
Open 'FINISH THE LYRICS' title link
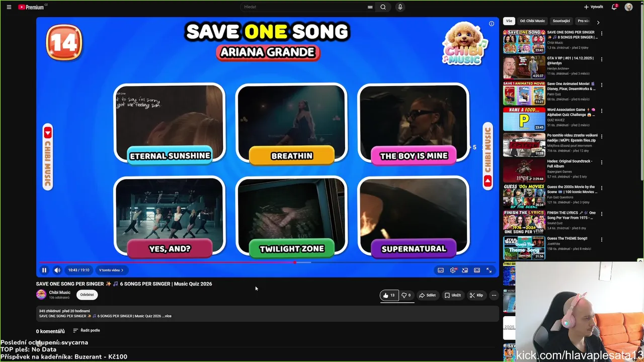[572, 215]
